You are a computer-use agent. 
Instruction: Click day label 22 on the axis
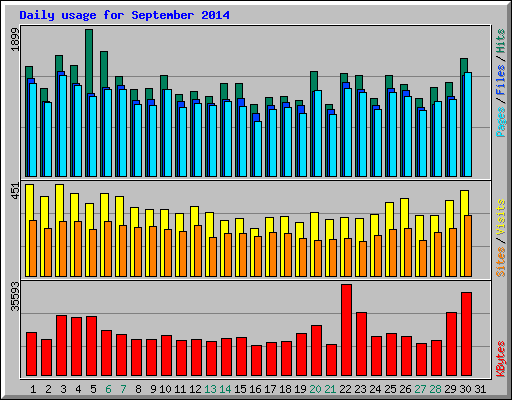tap(345, 389)
